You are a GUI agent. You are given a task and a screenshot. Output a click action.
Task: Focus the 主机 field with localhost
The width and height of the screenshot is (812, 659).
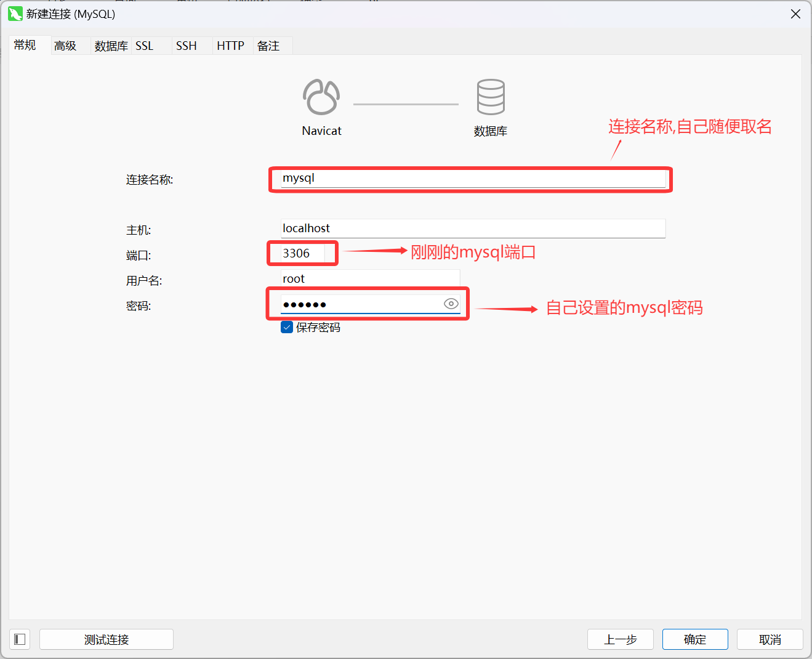473,228
